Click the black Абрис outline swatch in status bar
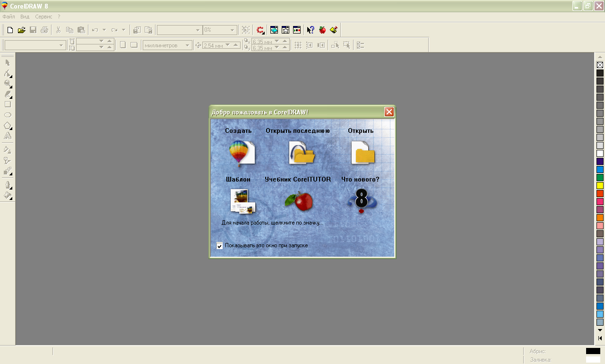The width and height of the screenshot is (605, 364). (593, 351)
